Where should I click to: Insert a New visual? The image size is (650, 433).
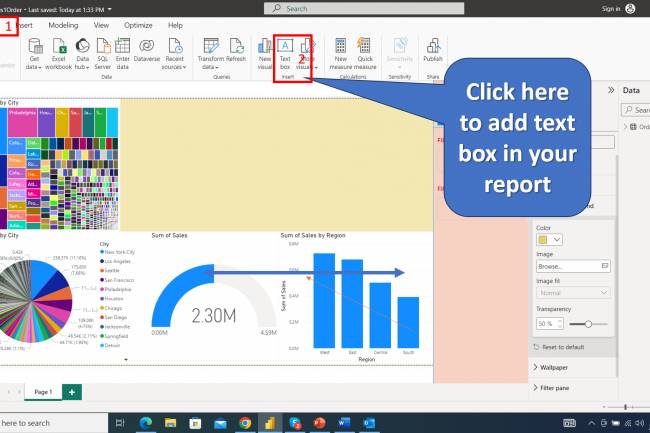(264, 46)
